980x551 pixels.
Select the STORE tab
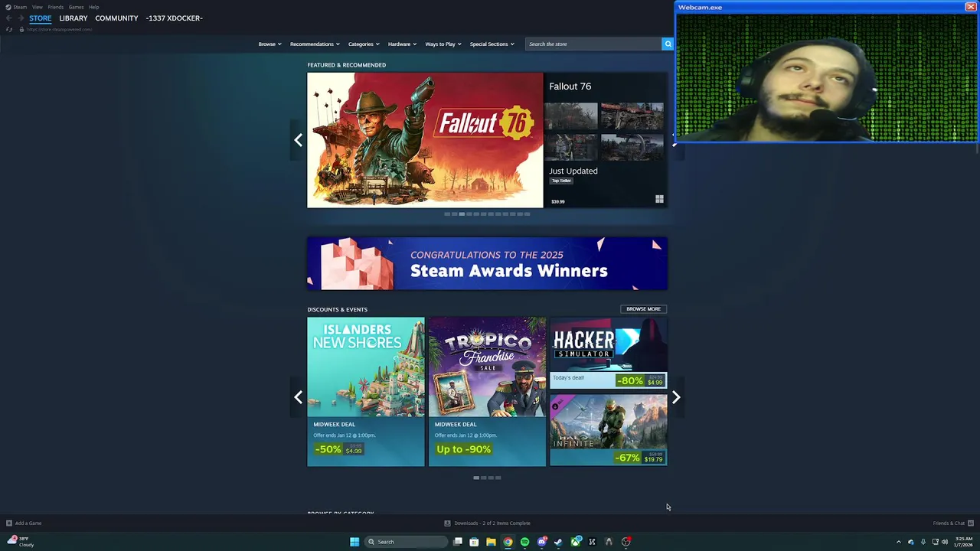click(x=41, y=18)
